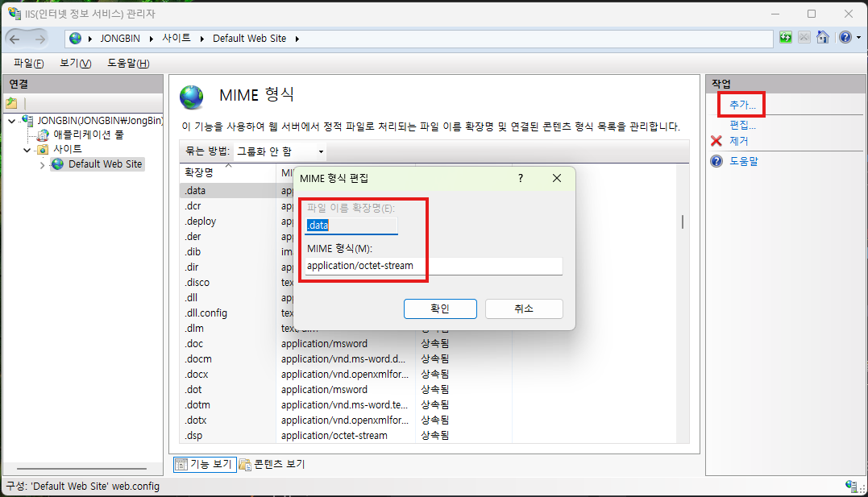Sort by 확장명 column header

[227, 172]
